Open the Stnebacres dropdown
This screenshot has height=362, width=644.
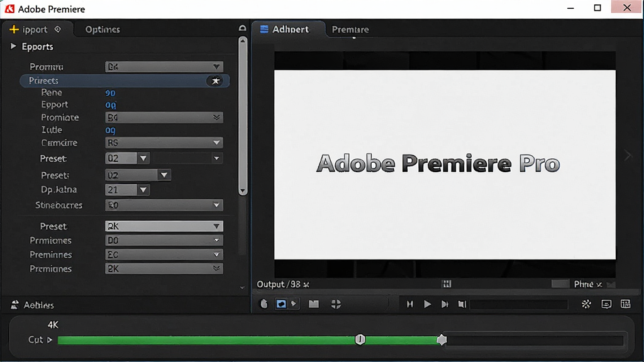(x=164, y=206)
